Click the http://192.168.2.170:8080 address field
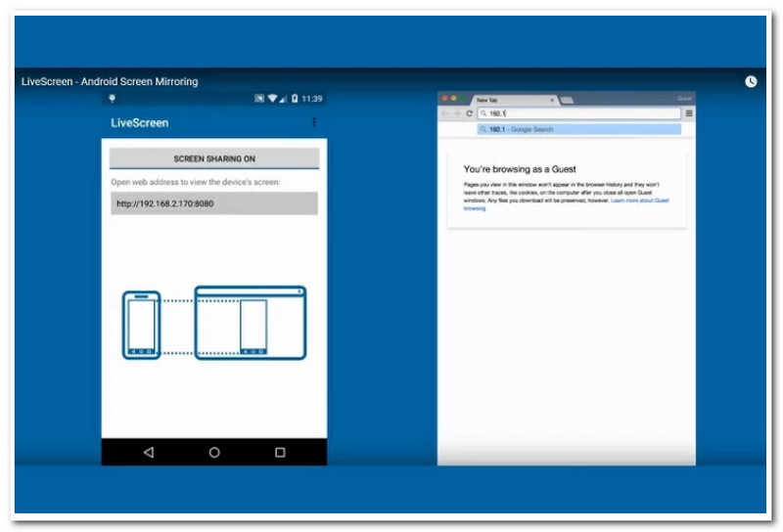The width and height of the screenshot is (783, 532). [x=214, y=203]
